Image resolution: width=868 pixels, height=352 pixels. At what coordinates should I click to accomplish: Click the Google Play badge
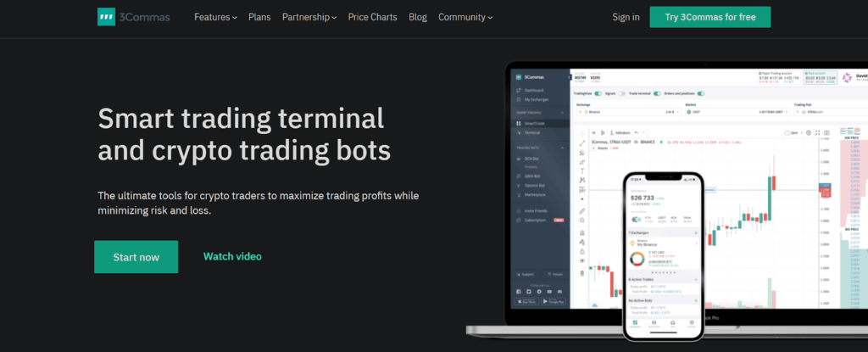pyautogui.click(x=553, y=302)
